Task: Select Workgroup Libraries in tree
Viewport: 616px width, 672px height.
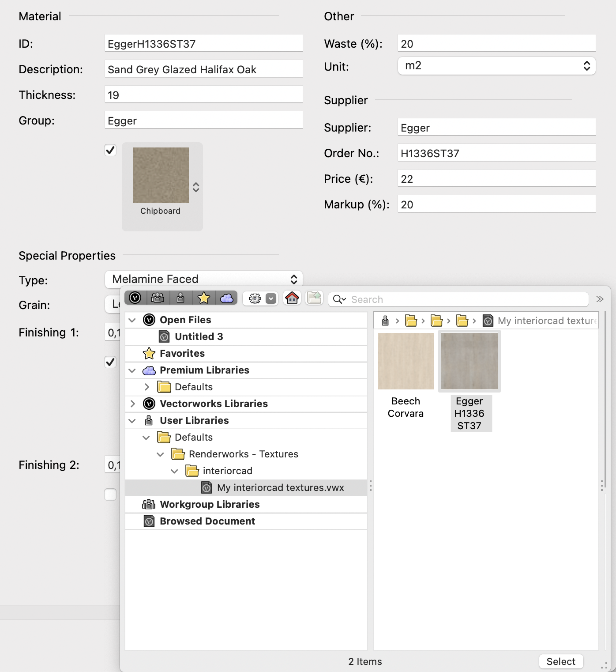Action: click(x=210, y=505)
